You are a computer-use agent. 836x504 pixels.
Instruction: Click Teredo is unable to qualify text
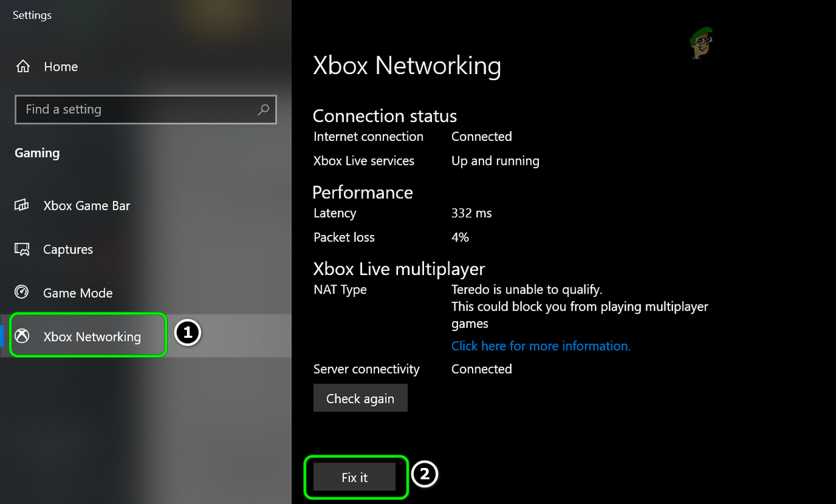527,290
